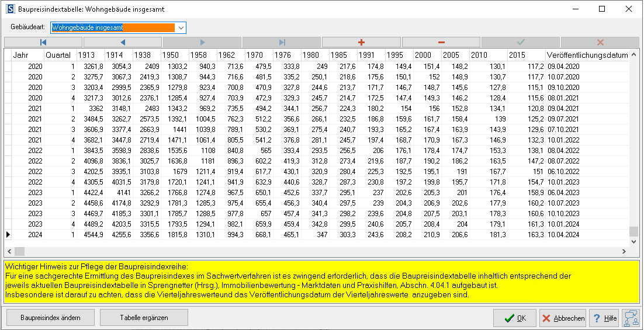Open remote support icon at bottom right
Screen dimensions: 644x330
coord(631,318)
